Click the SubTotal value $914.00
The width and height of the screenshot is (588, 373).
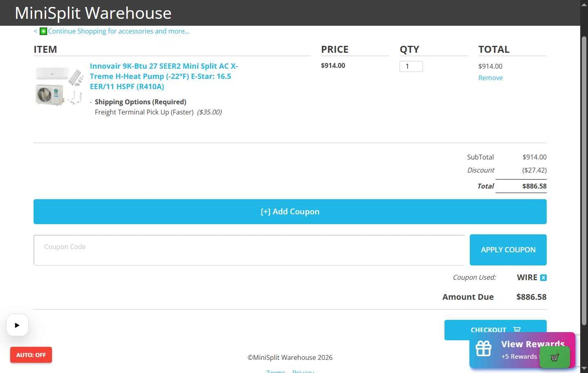tap(534, 157)
